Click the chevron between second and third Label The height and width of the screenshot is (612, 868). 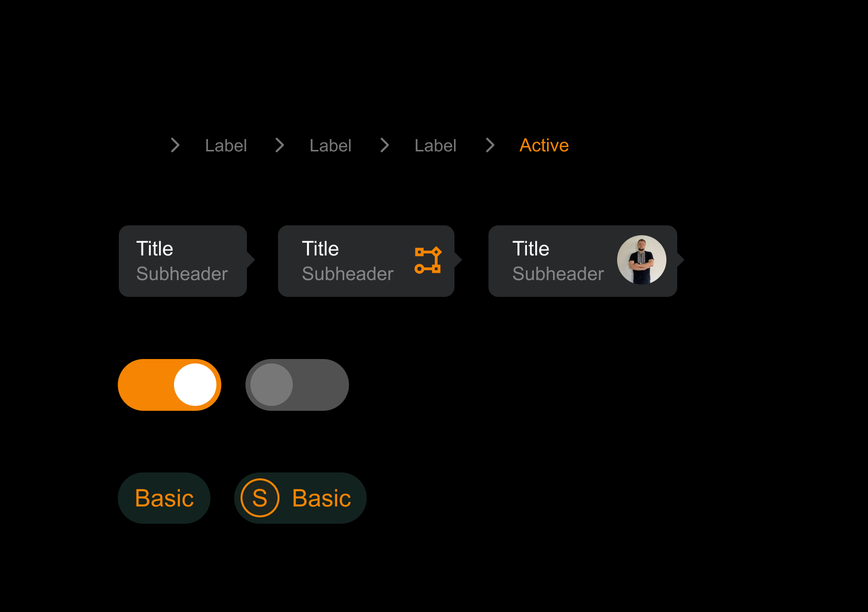[x=384, y=145]
